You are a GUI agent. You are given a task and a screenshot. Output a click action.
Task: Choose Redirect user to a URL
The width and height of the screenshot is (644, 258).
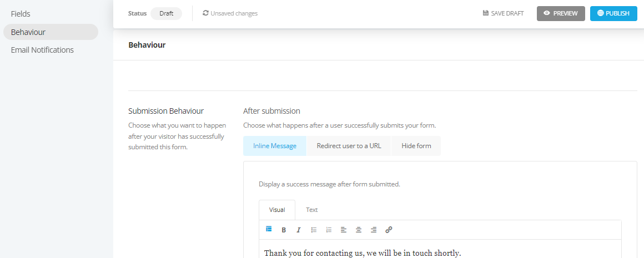coord(349,146)
